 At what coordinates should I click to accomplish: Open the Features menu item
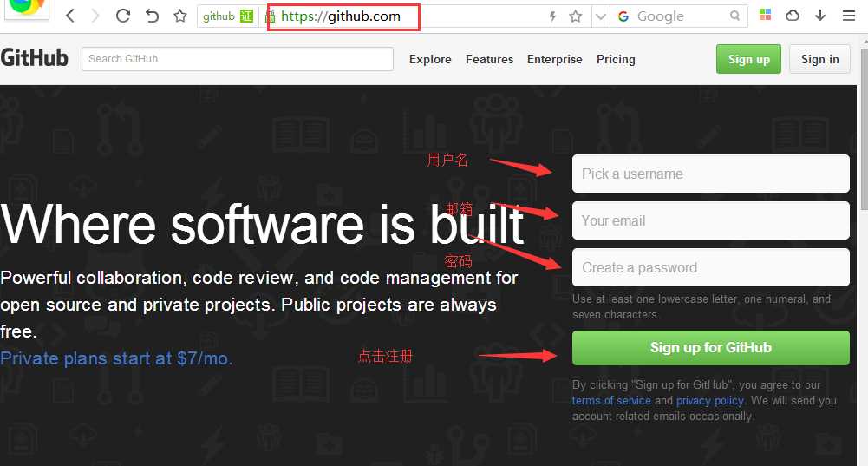[489, 59]
